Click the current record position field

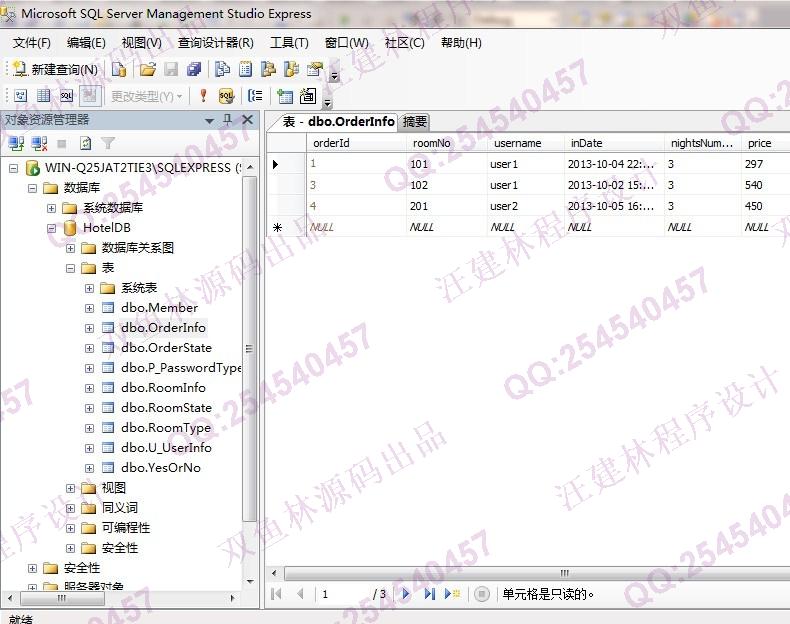pos(343,594)
